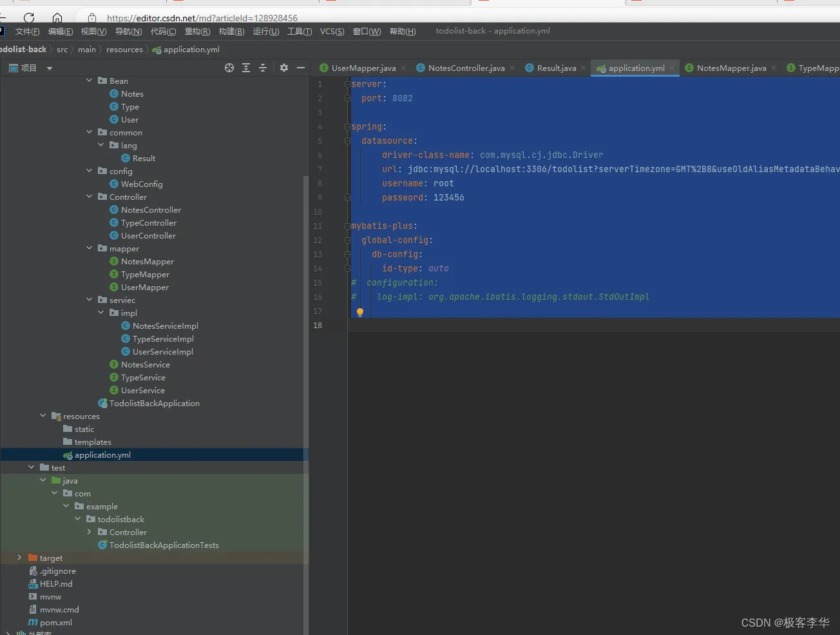Collapse the common package
Image resolution: width=840 pixels, height=635 pixels.
tap(90, 132)
